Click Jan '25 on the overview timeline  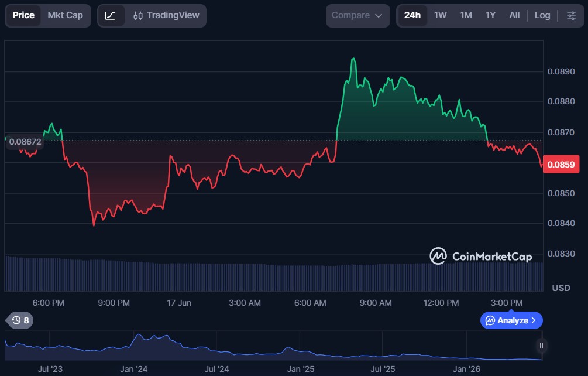point(300,369)
